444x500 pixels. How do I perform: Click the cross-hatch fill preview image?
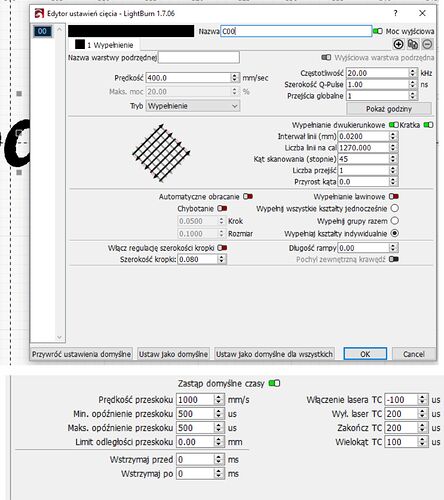coord(161,153)
